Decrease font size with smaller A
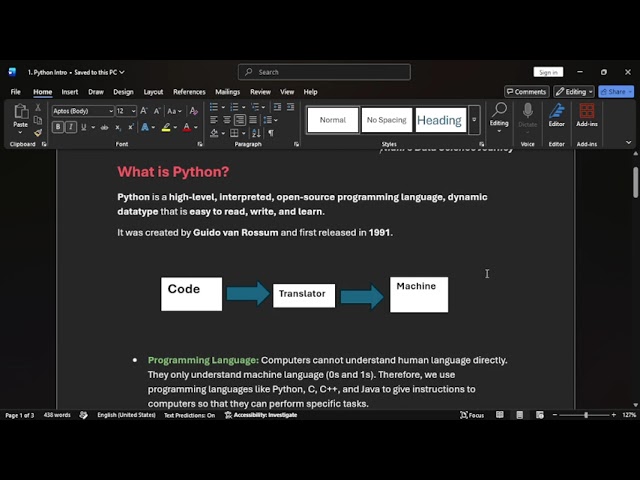Screen dimensions: 640x480 point(157,111)
